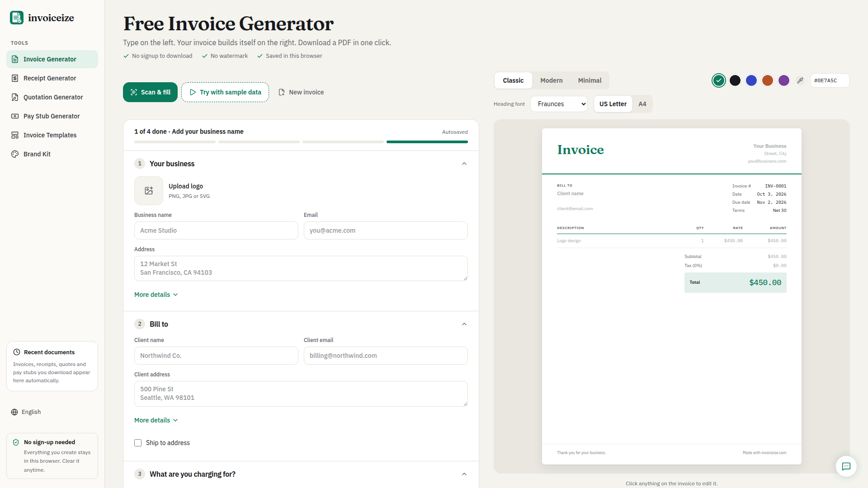Click the Client email field
The height and width of the screenshot is (488, 868).
coord(386,356)
